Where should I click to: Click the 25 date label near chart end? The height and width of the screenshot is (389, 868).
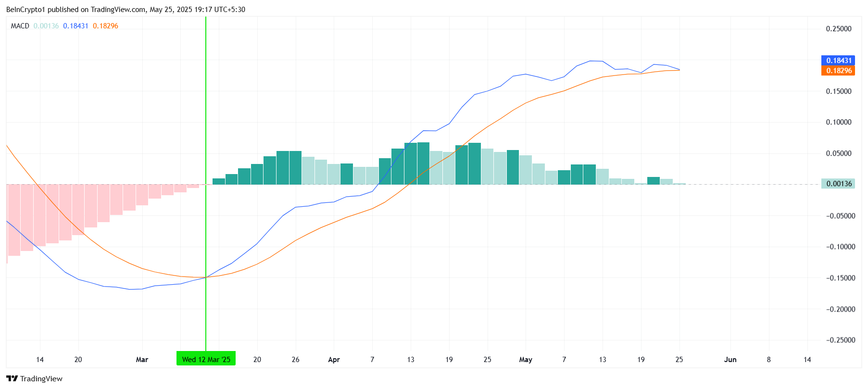[x=679, y=360]
